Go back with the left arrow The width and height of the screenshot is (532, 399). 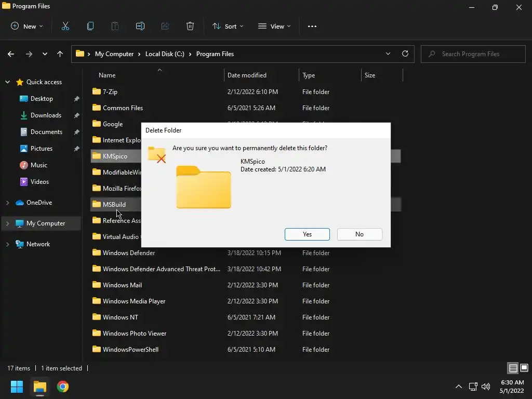[11, 54]
